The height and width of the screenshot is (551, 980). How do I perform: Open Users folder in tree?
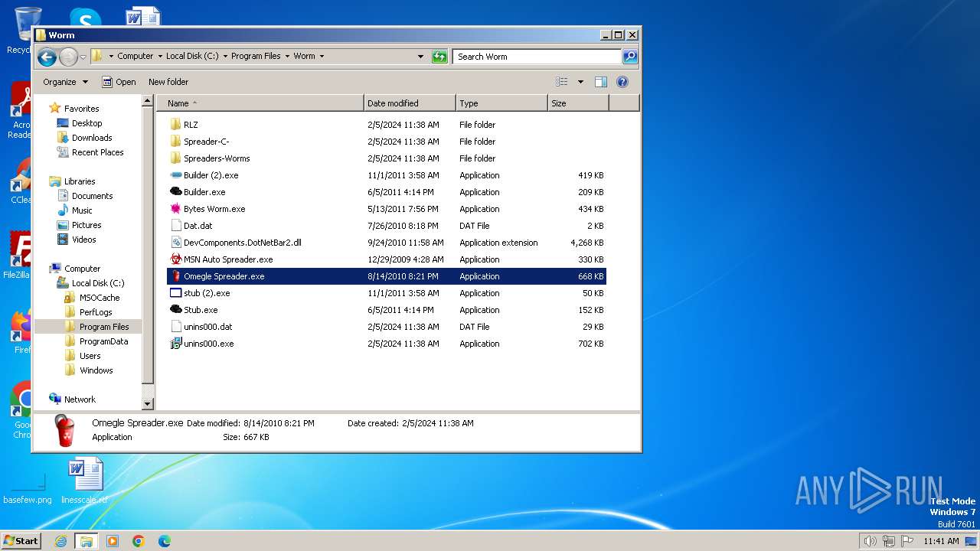pyautogui.click(x=90, y=356)
